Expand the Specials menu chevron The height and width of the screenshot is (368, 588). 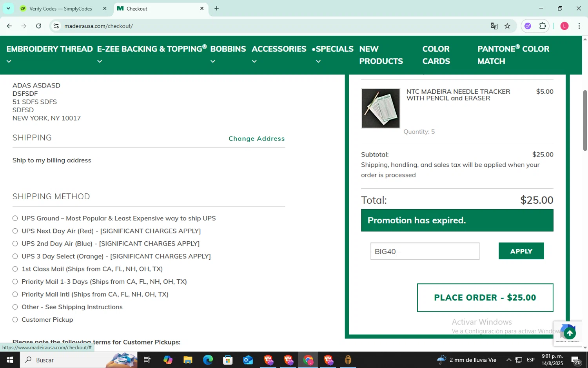(318, 62)
